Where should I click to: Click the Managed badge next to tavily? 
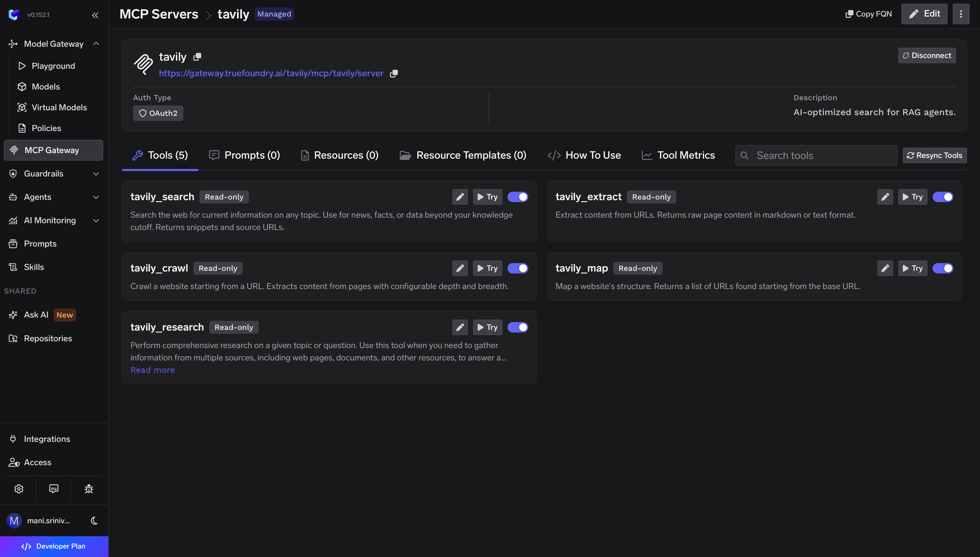(274, 14)
